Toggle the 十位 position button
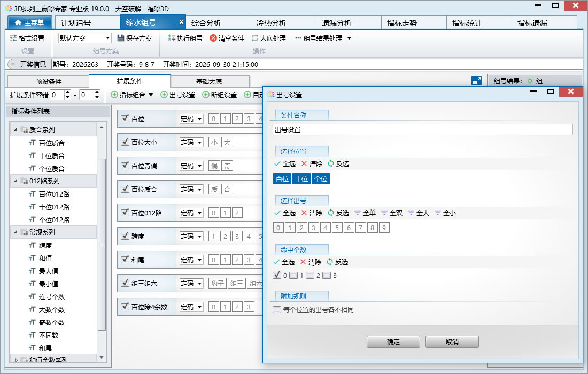588x374 pixels. point(301,179)
